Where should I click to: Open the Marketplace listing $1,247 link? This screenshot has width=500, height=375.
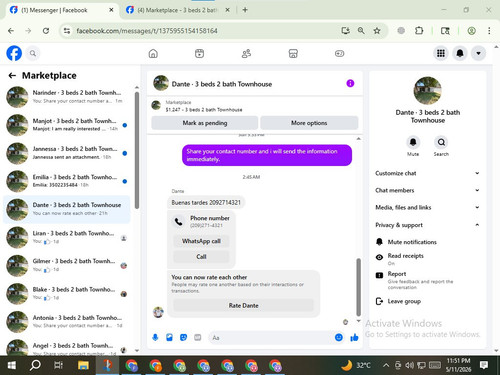(255, 106)
